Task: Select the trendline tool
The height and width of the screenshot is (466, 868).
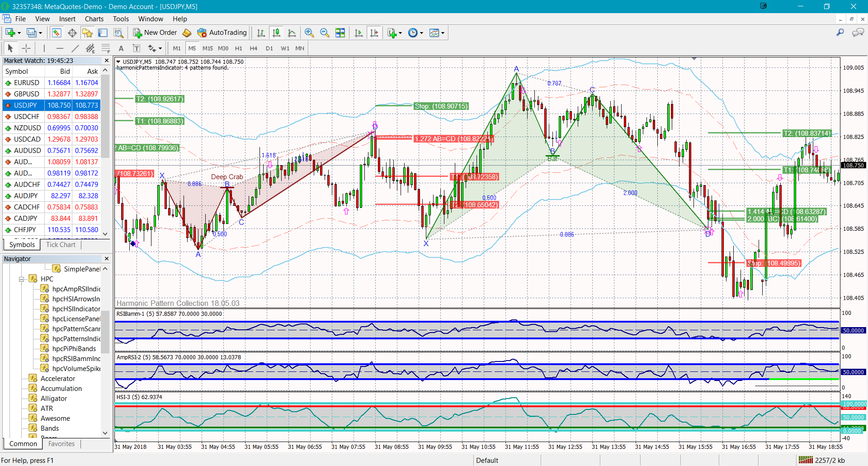Action: pyautogui.click(x=75, y=48)
